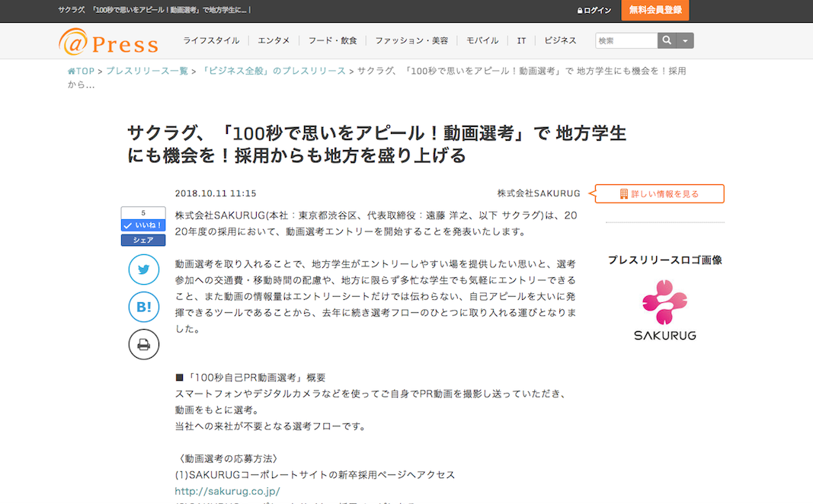The image size is (813, 504).
Task: Share article via Twitter icon
Action: 143,270
